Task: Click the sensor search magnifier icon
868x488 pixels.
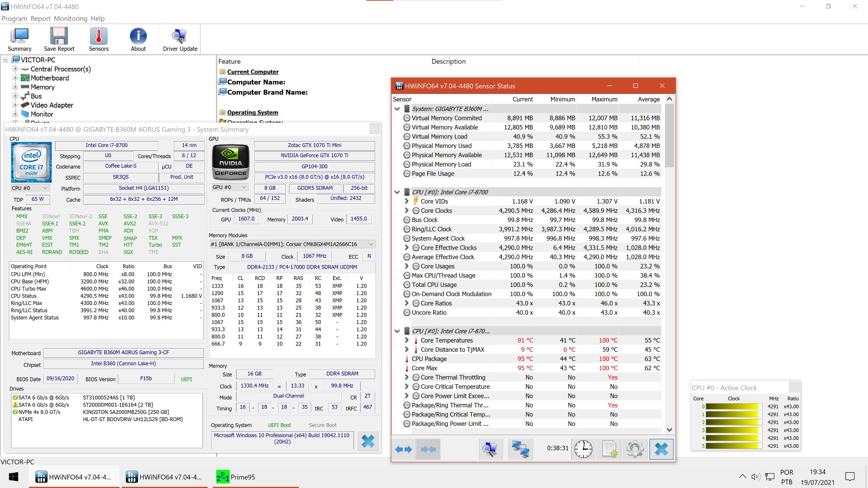Action: click(490, 449)
